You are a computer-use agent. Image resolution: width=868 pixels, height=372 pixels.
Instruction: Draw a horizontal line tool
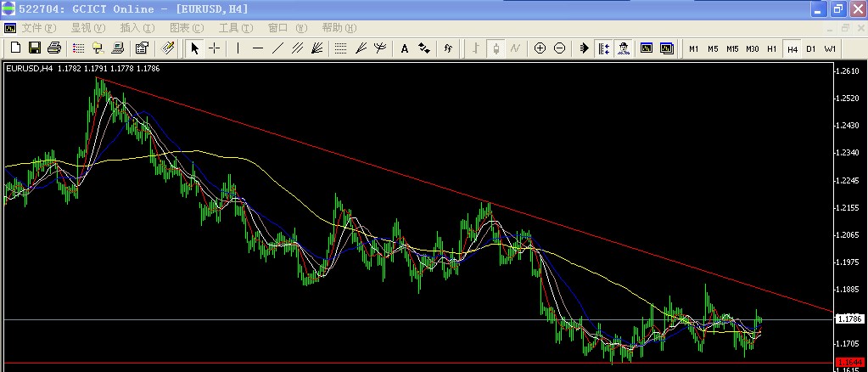[x=257, y=48]
